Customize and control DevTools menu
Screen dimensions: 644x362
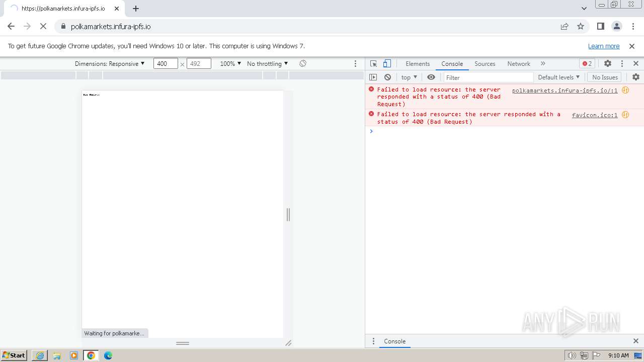[x=622, y=63]
